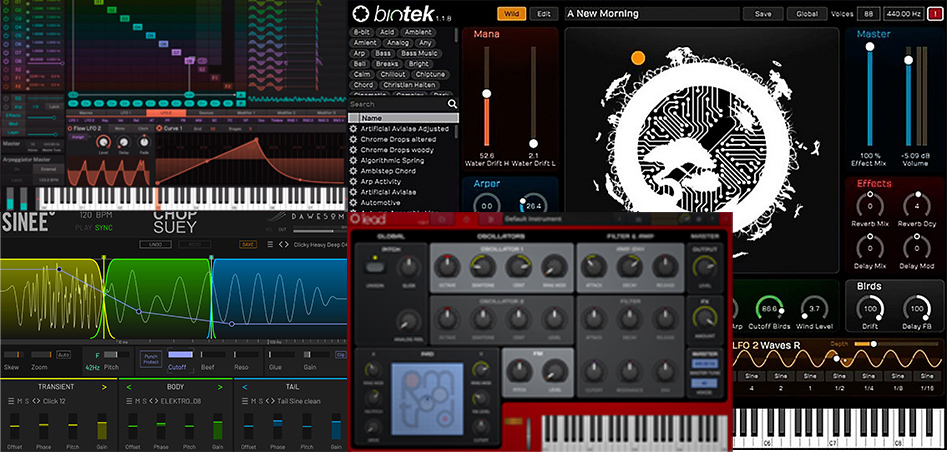Click the Reverb Mix knob in Effects
Screen dimensions: 947x452
869,205
